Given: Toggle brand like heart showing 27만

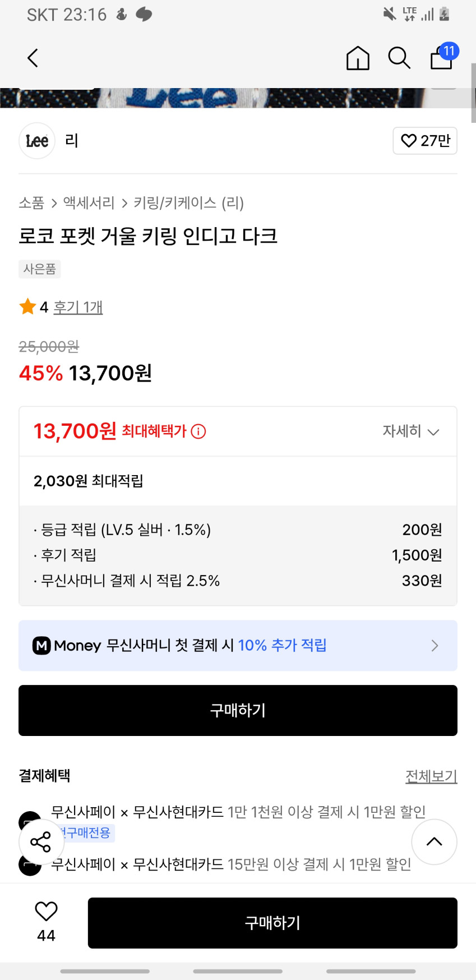Looking at the screenshot, I should pos(425,141).
